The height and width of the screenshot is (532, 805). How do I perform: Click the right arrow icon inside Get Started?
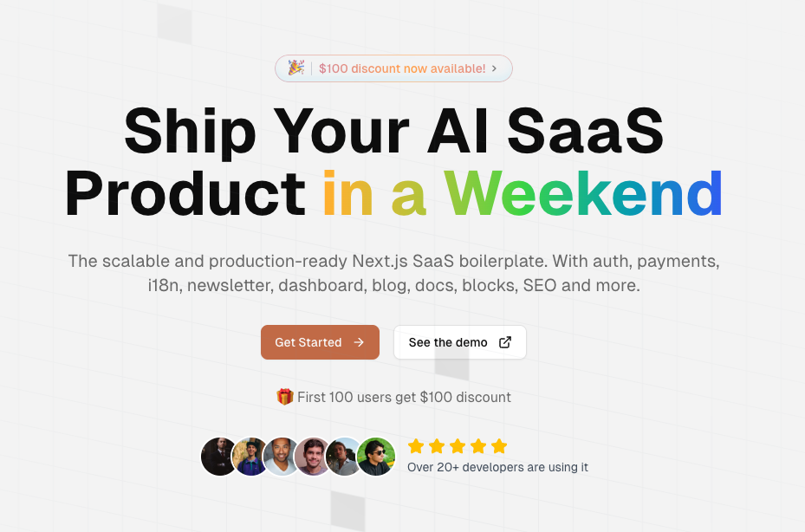pos(359,342)
